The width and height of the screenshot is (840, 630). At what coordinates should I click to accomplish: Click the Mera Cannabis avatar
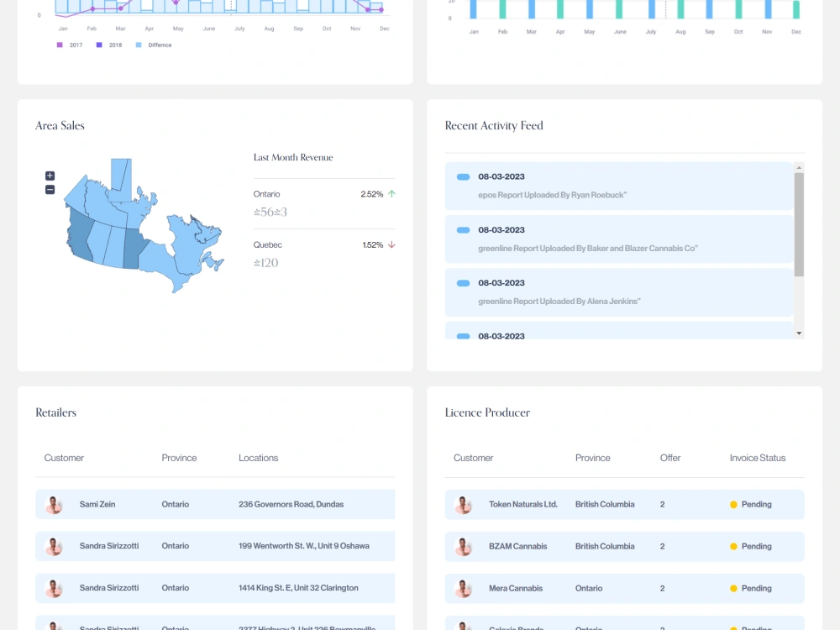coord(463,588)
